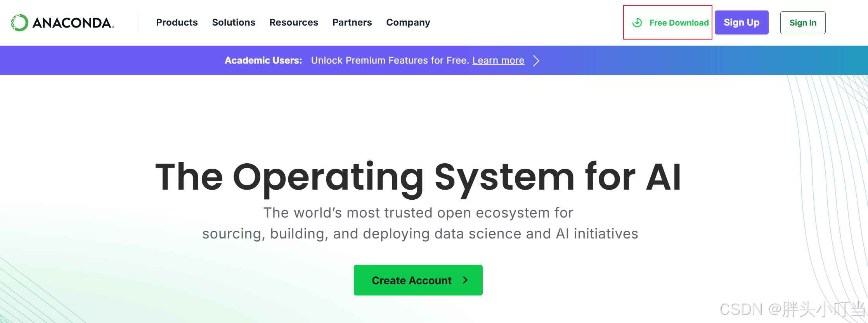Open the Partners menu
Screen dimensions: 868x323
pos(352,22)
